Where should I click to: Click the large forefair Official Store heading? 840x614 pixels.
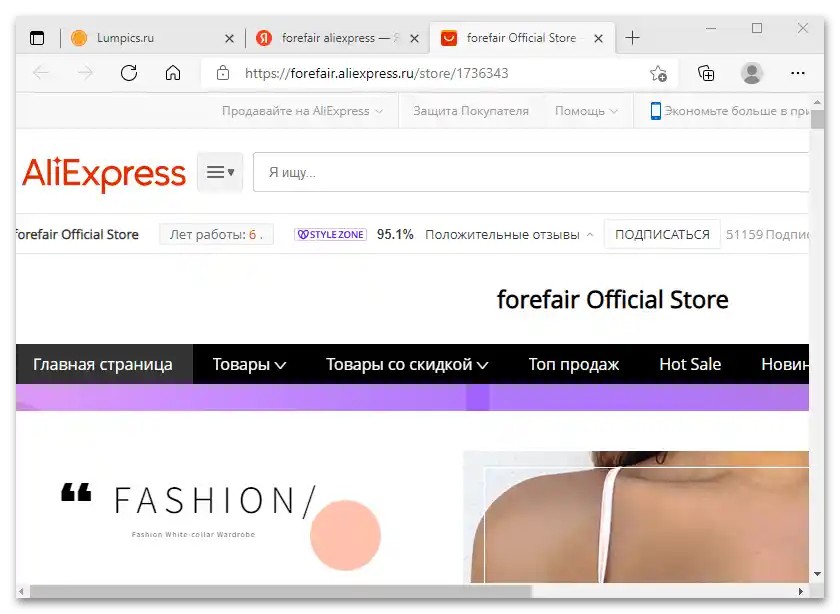(x=612, y=299)
